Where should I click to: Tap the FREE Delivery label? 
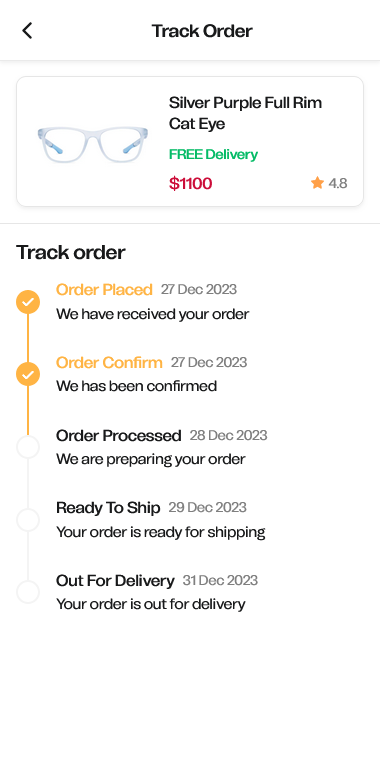pos(213,154)
